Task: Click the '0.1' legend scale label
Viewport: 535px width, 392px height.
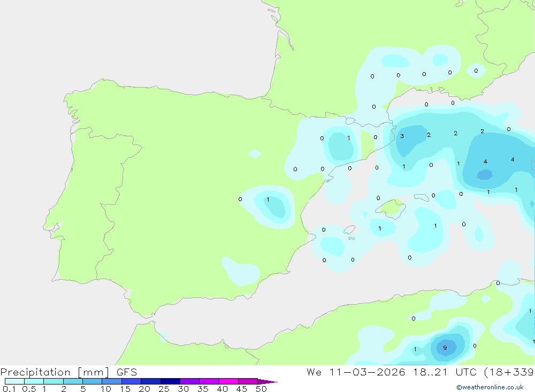Action: pyautogui.click(x=9, y=389)
